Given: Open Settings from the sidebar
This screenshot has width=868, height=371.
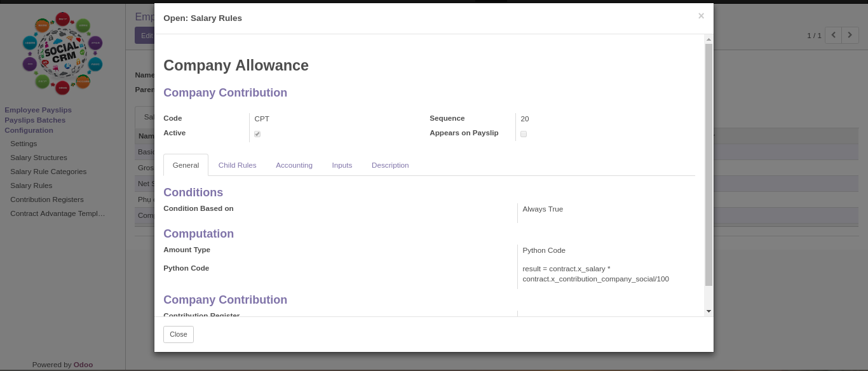Looking at the screenshot, I should [x=24, y=144].
